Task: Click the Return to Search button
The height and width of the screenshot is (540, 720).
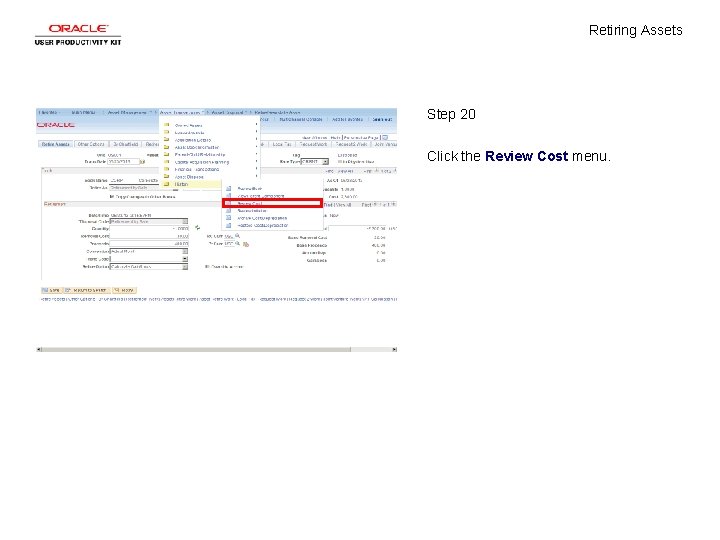Action: (86, 290)
